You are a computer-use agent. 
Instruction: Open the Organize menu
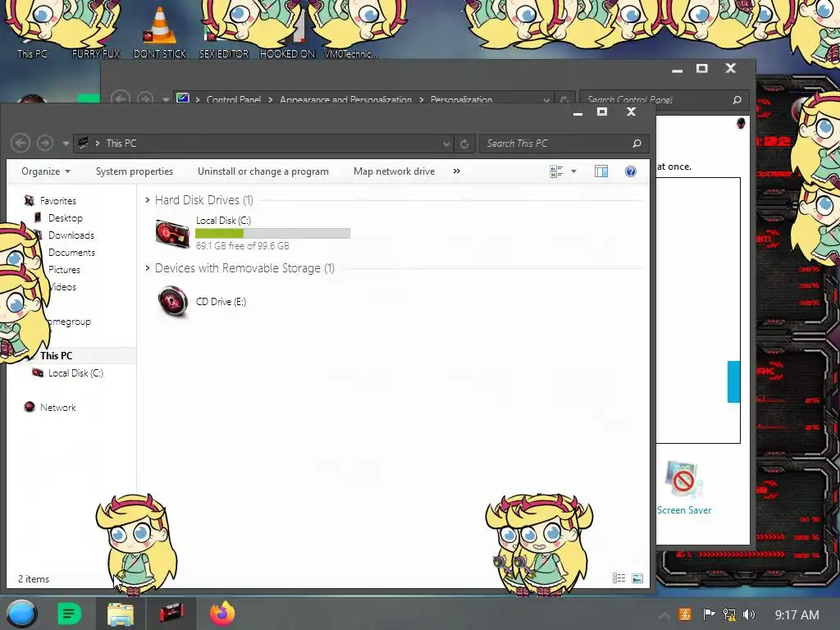coord(46,171)
